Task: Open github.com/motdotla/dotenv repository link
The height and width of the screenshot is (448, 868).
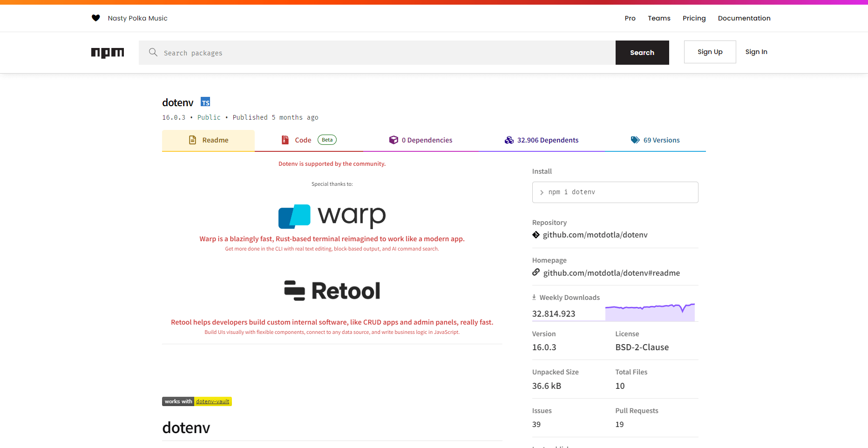Action: (x=595, y=235)
